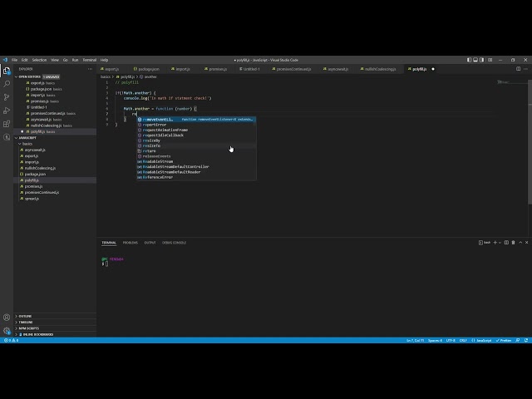532x399 pixels.
Task: Split the editor to the right
Action: [x=518, y=69]
